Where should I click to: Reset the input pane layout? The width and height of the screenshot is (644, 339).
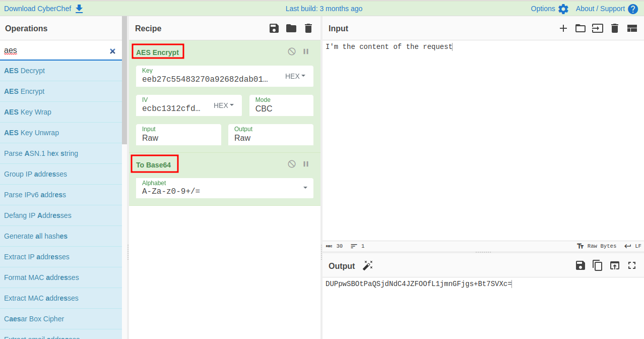[632, 28]
